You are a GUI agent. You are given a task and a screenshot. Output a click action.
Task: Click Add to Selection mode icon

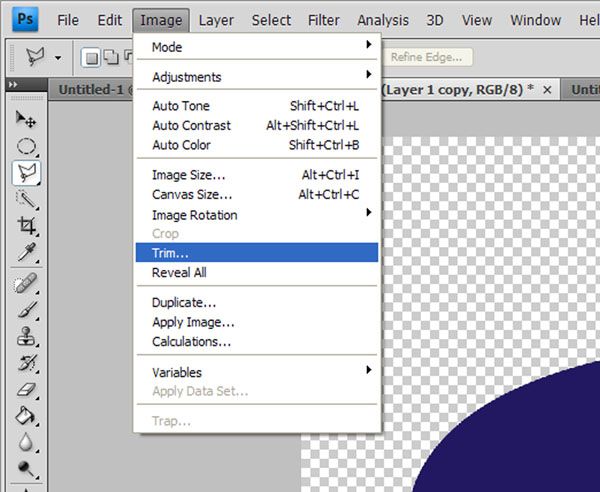point(111,57)
